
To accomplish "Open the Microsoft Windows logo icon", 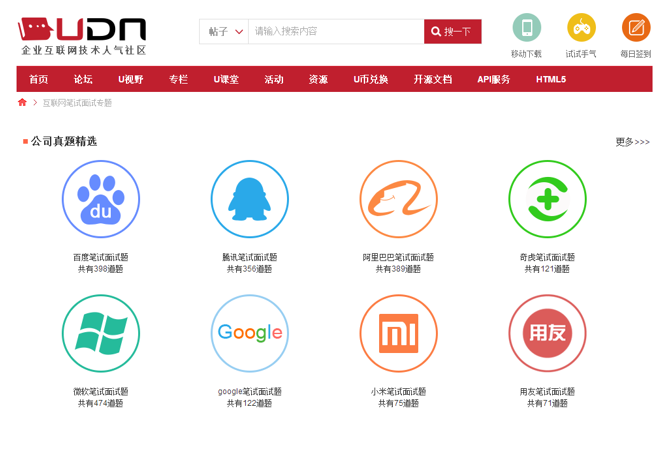I will pos(100,333).
